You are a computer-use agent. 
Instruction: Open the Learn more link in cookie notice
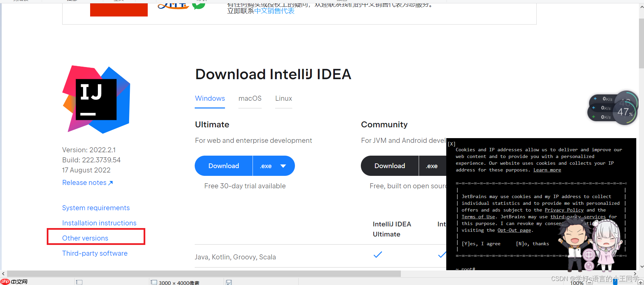(547, 170)
